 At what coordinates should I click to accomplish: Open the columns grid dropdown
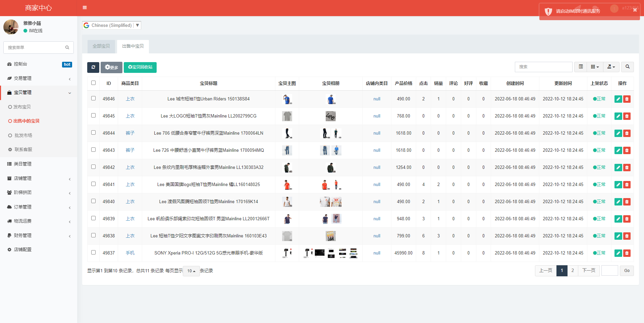[x=595, y=67]
